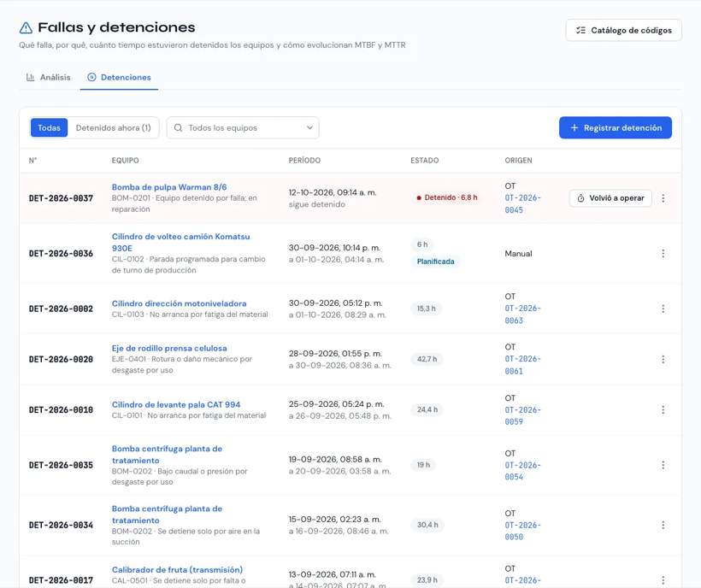Open the Todos los equipos dropdown
Viewport: 701px width, 588px height.
pos(243,128)
